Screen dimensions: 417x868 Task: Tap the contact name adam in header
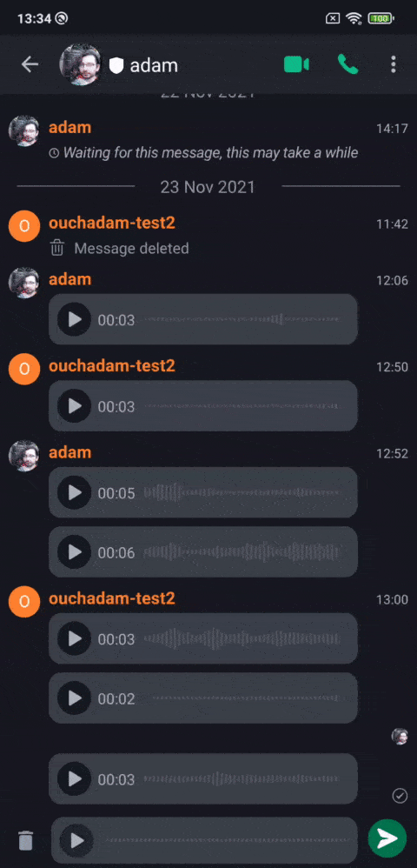(x=154, y=65)
